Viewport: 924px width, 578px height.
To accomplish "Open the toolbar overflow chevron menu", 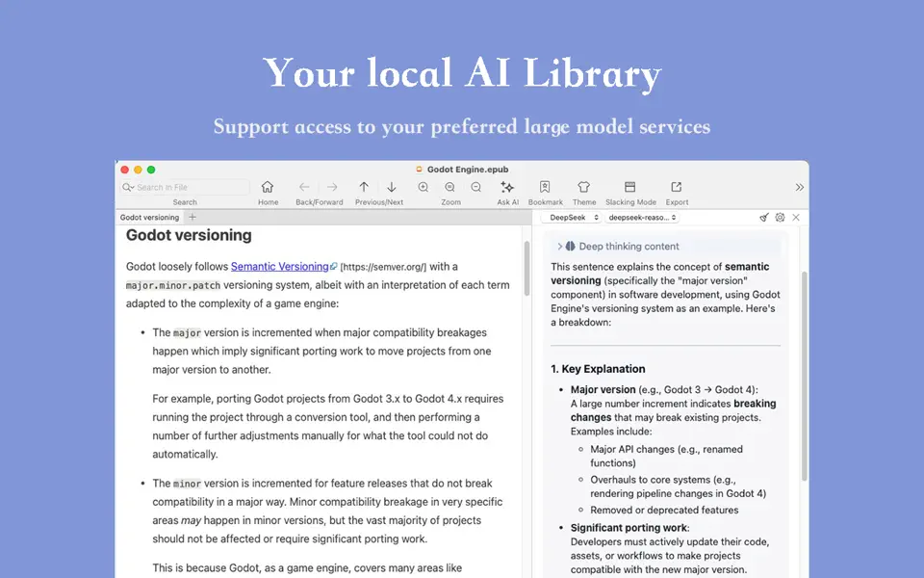I will click(800, 187).
